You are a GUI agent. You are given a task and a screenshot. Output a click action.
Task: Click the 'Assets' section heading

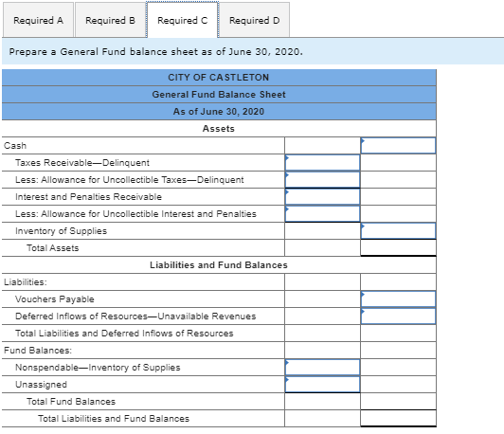(219, 129)
